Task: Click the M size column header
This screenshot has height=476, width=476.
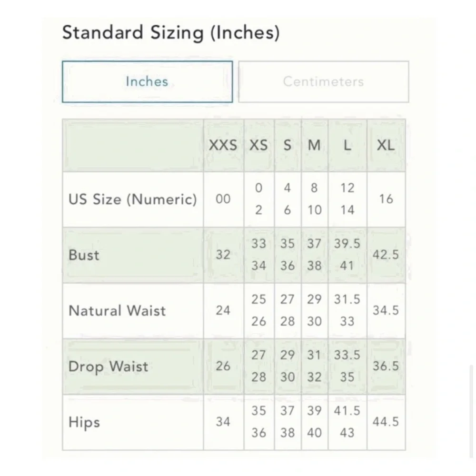Action: click(x=314, y=146)
